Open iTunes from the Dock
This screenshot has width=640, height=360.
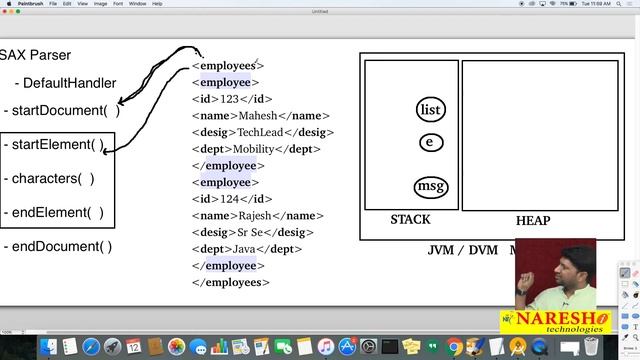[x=326, y=347]
